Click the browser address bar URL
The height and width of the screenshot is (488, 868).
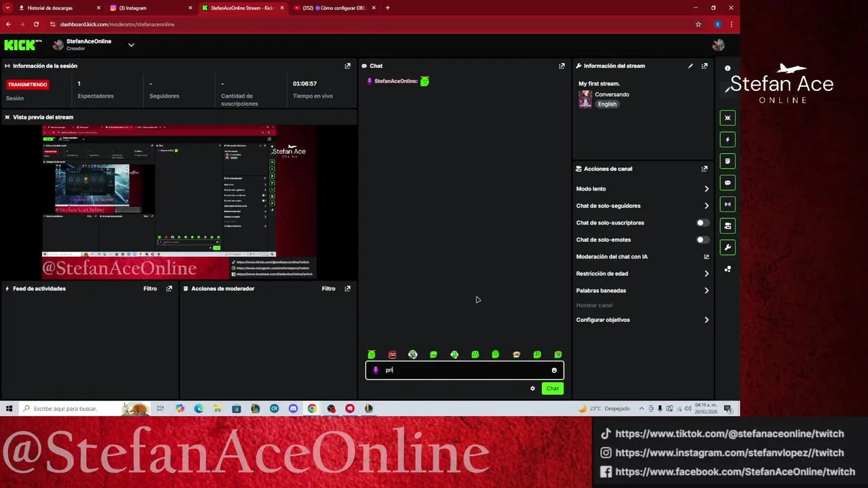click(x=117, y=24)
